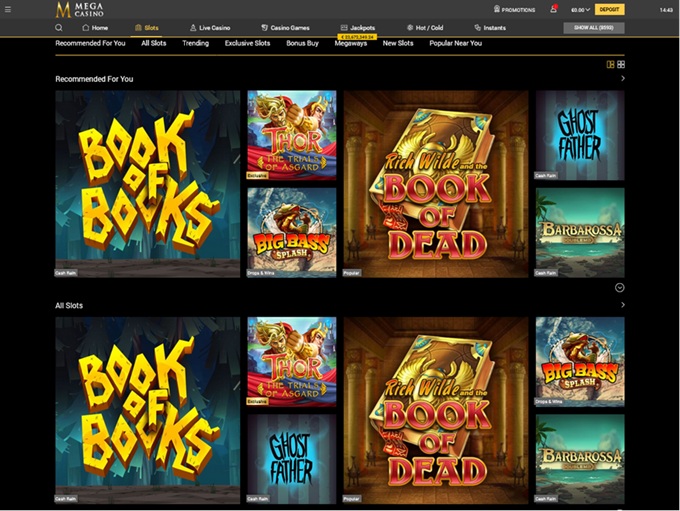Open the Jackpots tab

pyautogui.click(x=357, y=28)
